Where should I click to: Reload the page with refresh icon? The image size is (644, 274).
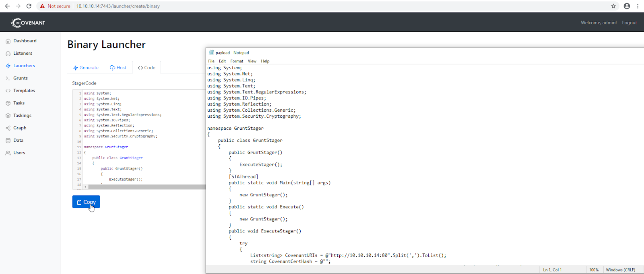(29, 6)
